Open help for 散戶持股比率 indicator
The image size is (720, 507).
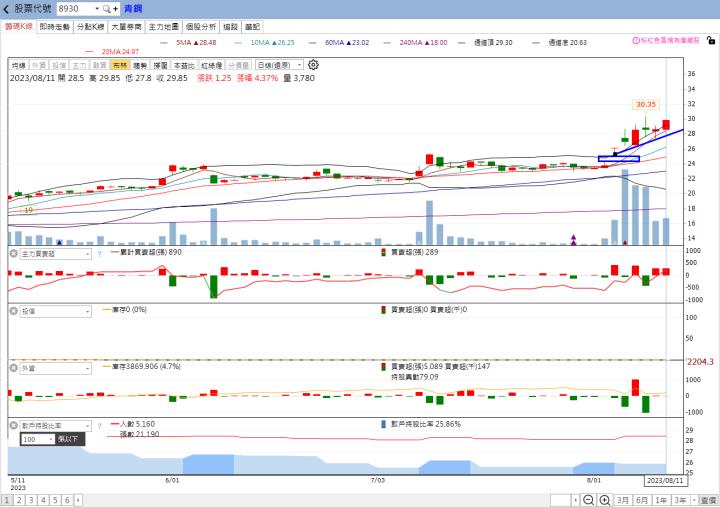click(x=99, y=425)
